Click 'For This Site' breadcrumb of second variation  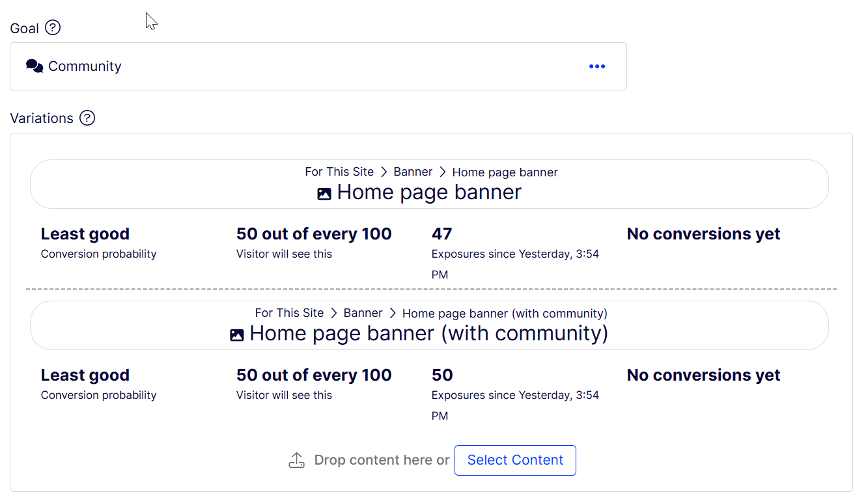coord(289,313)
